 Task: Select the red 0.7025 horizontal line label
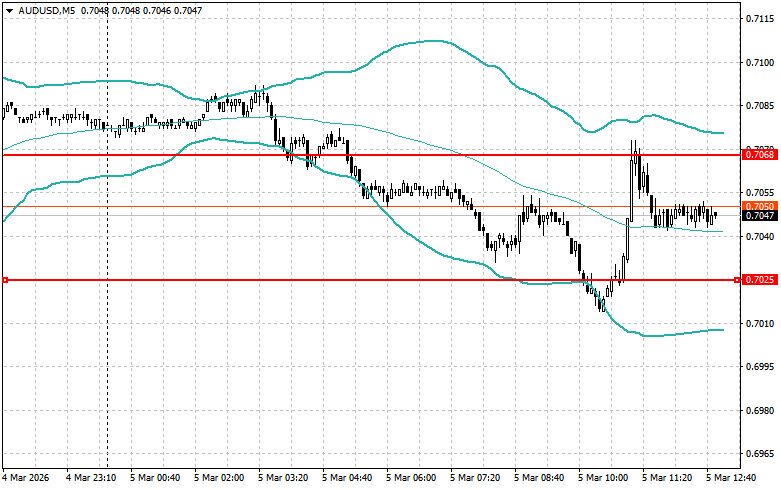[760, 280]
